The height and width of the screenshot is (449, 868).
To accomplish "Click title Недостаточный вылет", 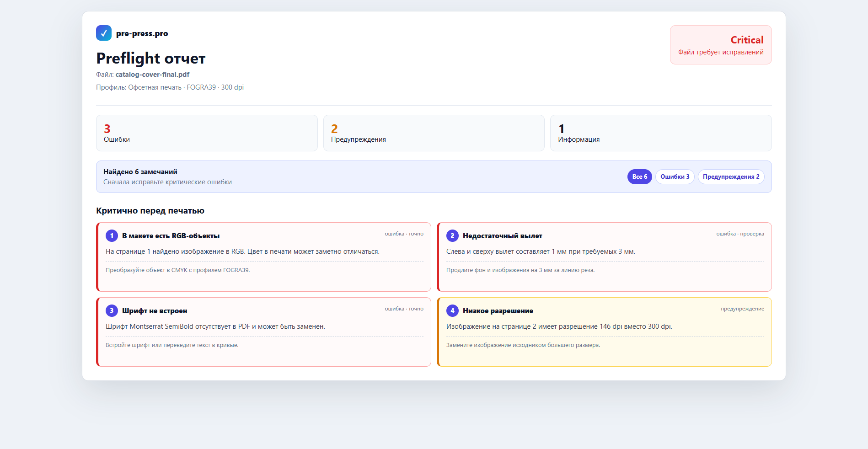I will pos(502,236).
